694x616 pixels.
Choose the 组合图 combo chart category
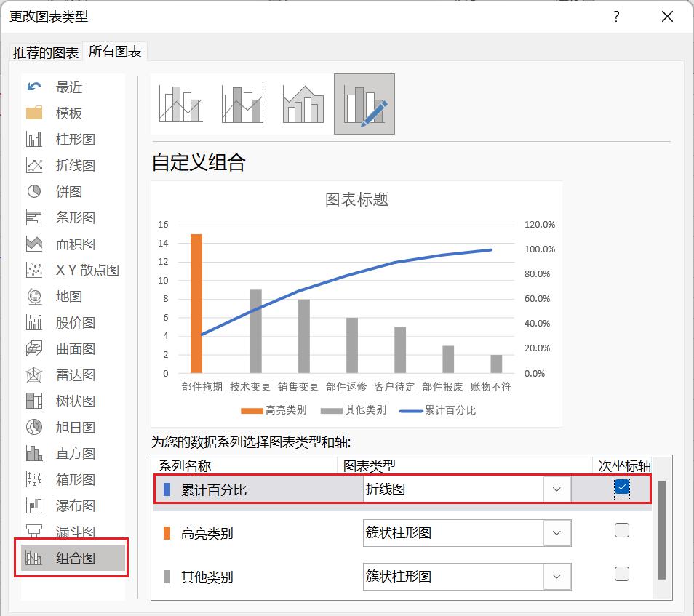click(73, 558)
